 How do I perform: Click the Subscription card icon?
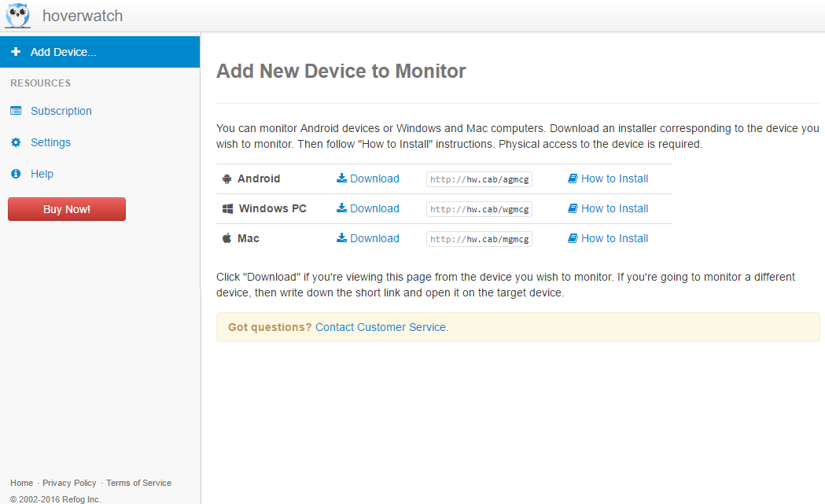tap(16, 111)
